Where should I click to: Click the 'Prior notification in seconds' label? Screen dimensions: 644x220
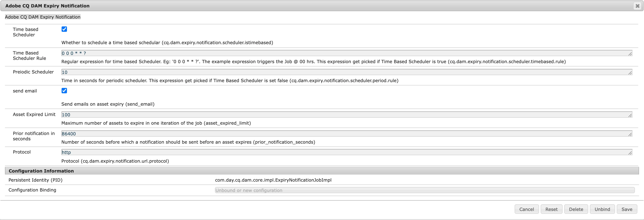[34, 136]
